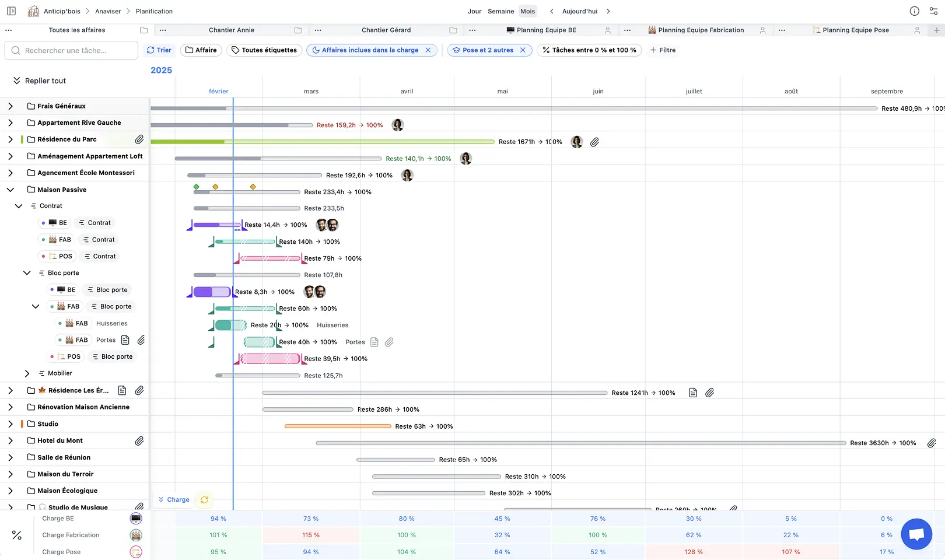Screen dimensions: 945x560
Task: Click the sidebar collapse icon top-left
Action: (11, 10)
